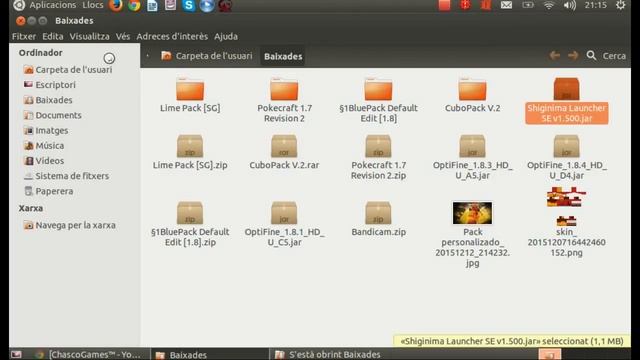The image size is (640, 360).
Task: Open the clock showing 21:15
Action: 596,5
